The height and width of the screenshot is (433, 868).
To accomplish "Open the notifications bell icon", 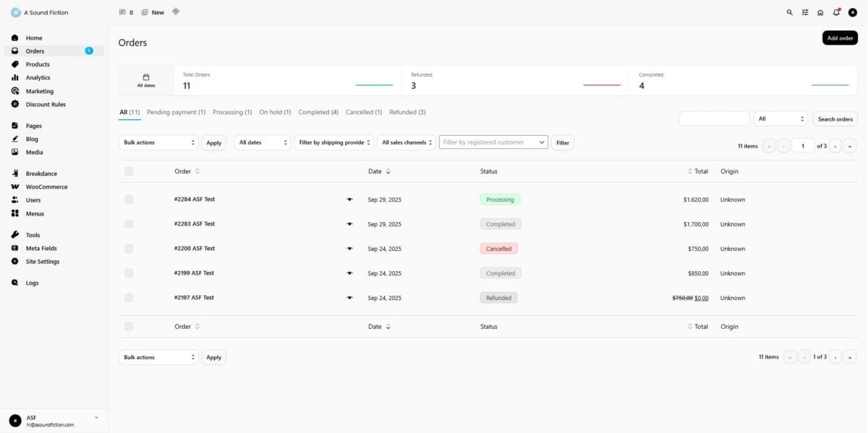I will coord(836,12).
